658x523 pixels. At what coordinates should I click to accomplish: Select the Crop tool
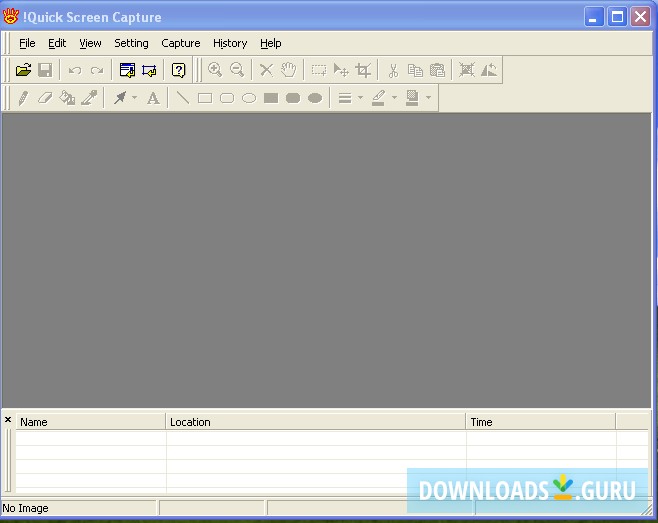pyautogui.click(x=363, y=70)
